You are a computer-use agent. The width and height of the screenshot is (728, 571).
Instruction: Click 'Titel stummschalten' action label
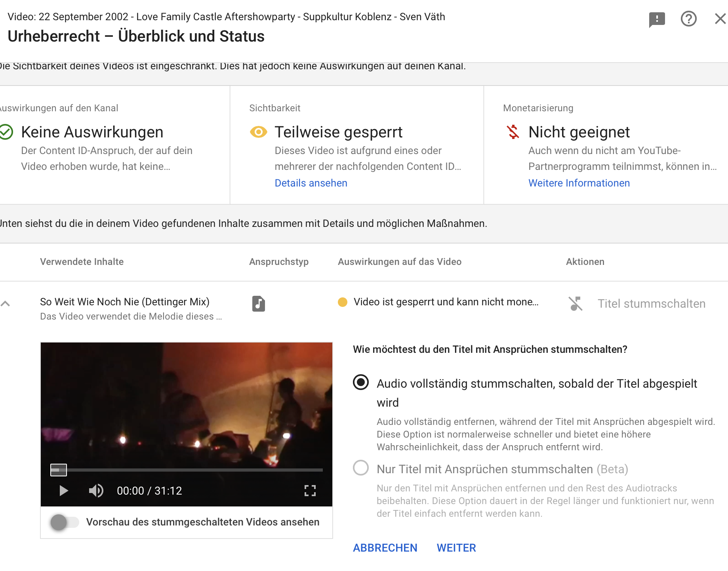point(651,304)
